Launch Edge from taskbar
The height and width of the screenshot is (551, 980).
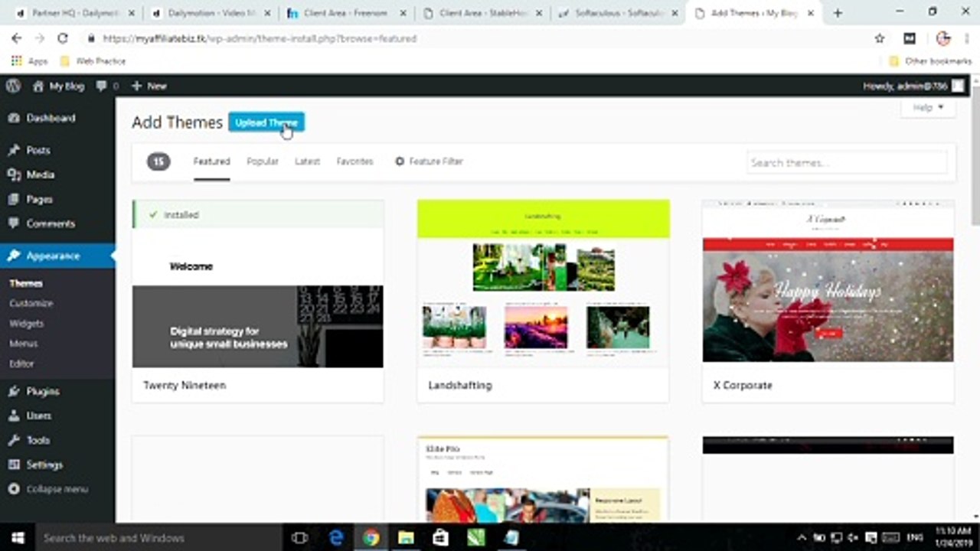[336, 538]
